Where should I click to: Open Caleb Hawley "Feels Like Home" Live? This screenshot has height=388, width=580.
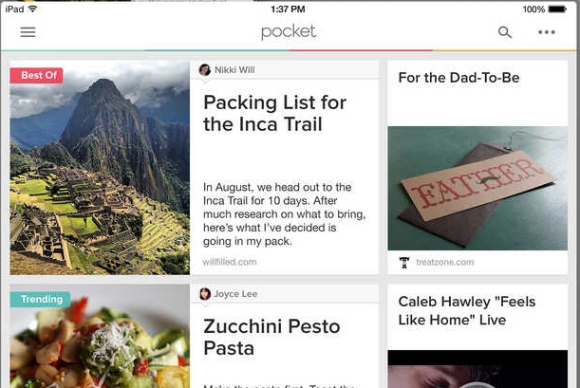point(467,311)
